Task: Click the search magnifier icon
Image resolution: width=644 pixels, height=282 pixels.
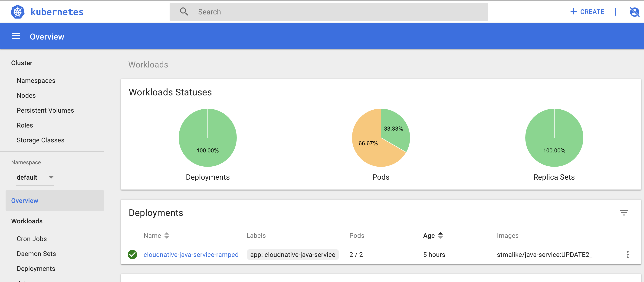Action: pos(184,12)
